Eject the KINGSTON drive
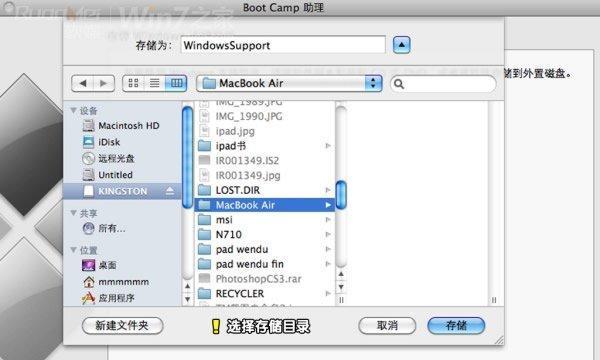This screenshot has height=360, width=600. tap(170, 191)
